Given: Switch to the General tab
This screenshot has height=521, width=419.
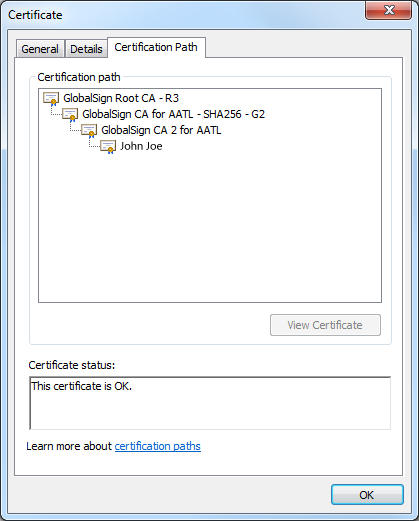Looking at the screenshot, I should pyautogui.click(x=40, y=49).
